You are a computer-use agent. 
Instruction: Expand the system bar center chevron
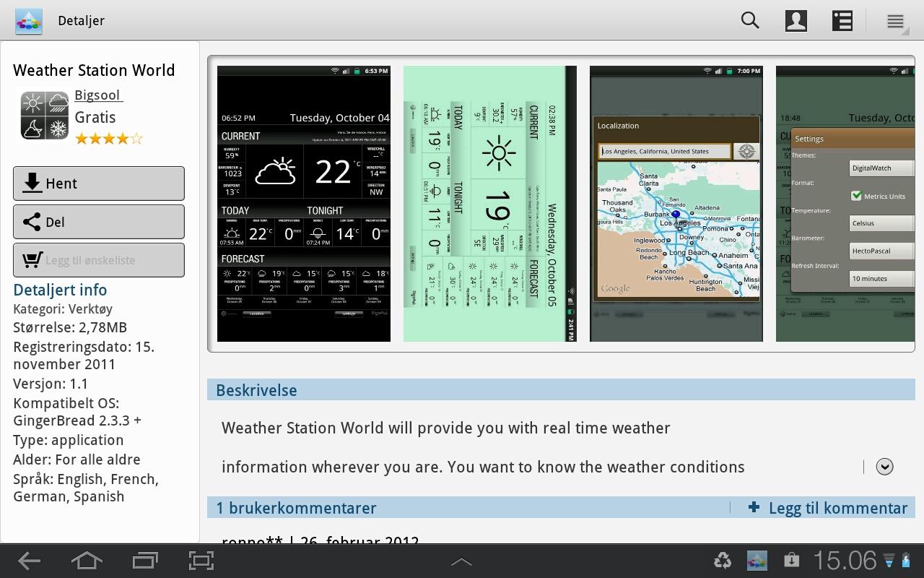[x=461, y=561]
